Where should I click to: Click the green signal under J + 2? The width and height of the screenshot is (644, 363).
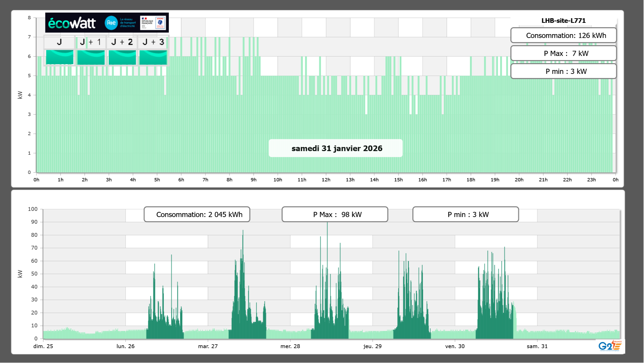pyautogui.click(x=122, y=57)
